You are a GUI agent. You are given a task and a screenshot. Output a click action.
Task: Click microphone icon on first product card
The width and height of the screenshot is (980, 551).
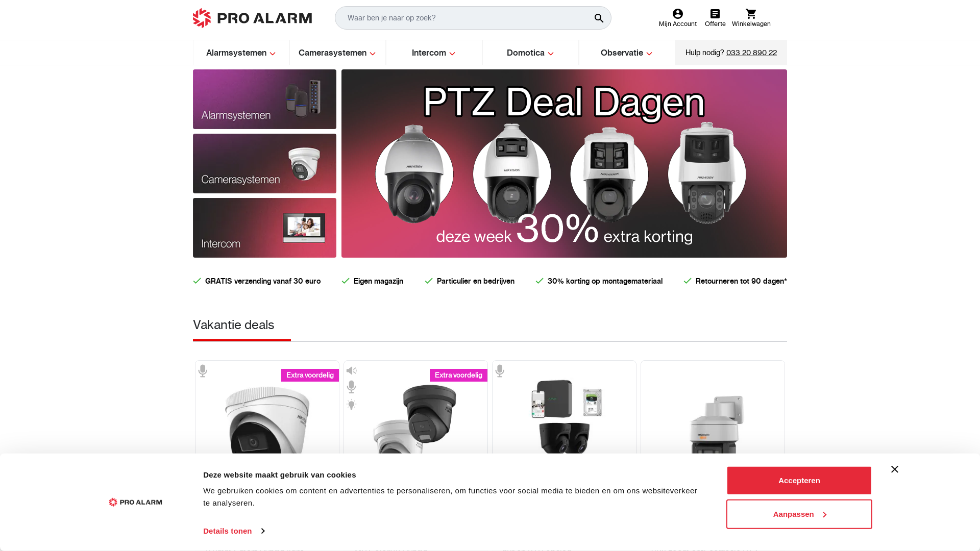click(203, 371)
